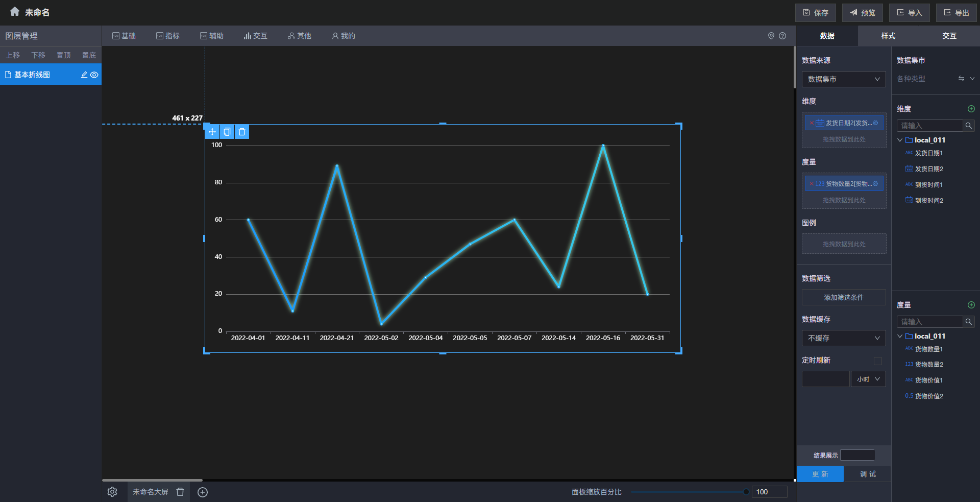Hide the 基本折线图 layer via eye icon
This screenshot has width=980, height=502.
click(x=94, y=75)
